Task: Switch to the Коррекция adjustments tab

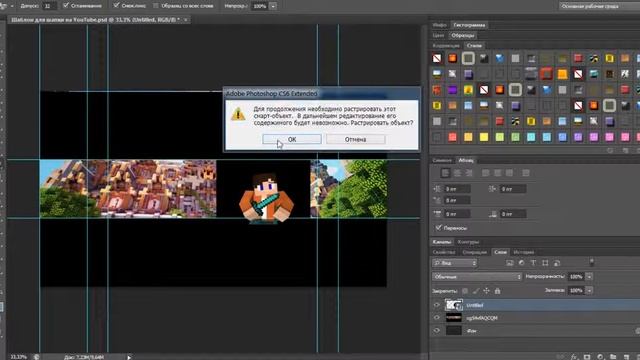Action: 446,46
